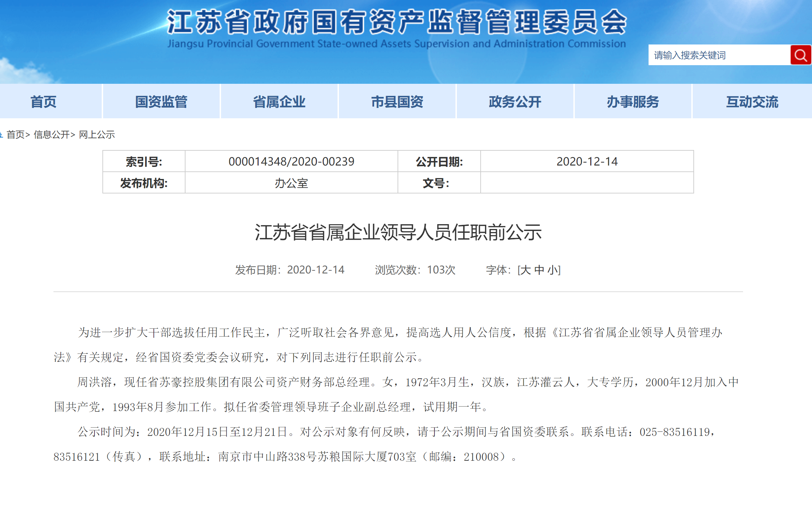This screenshot has height=509, width=812.
Task: Click the 公开日期 2020-12-14 cell
Action: tap(587, 161)
